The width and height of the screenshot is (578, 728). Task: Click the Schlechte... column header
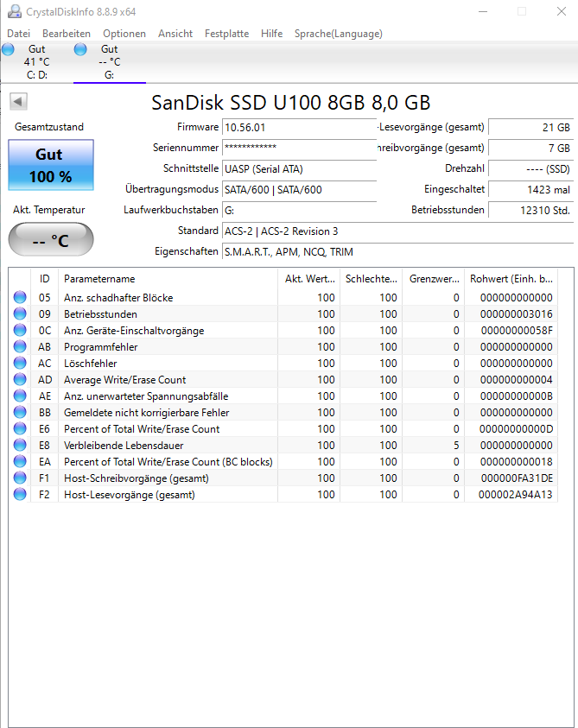click(371, 279)
